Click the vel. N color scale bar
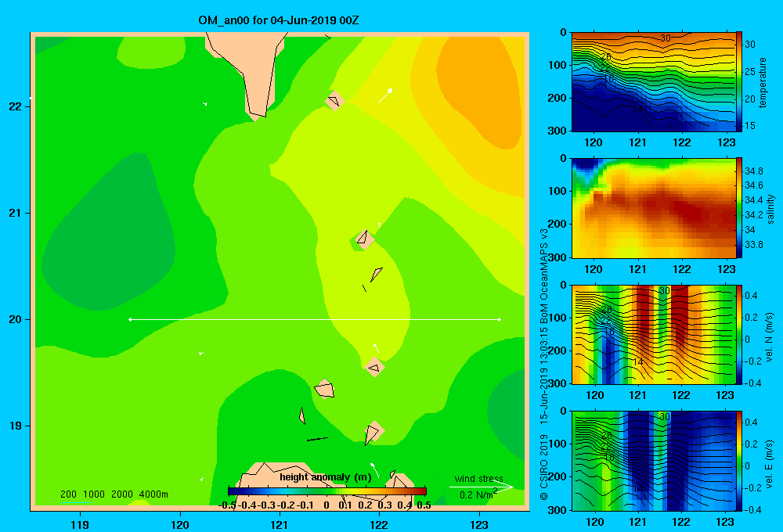 click(x=739, y=334)
